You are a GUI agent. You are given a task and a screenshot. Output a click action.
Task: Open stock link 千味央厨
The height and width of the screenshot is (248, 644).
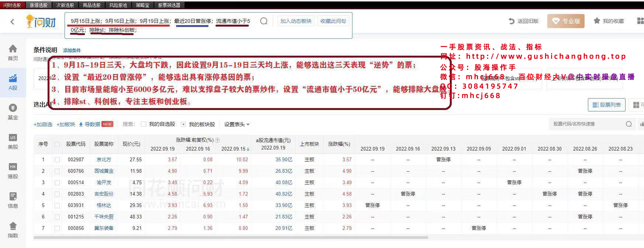pyautogui.click(x=104, y=217)
